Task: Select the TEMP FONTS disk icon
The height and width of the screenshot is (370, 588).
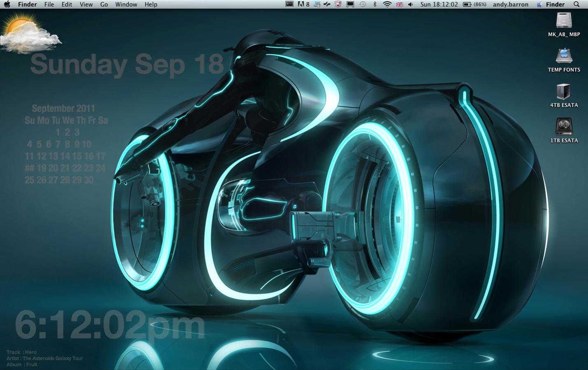Action: coord(564,56)
